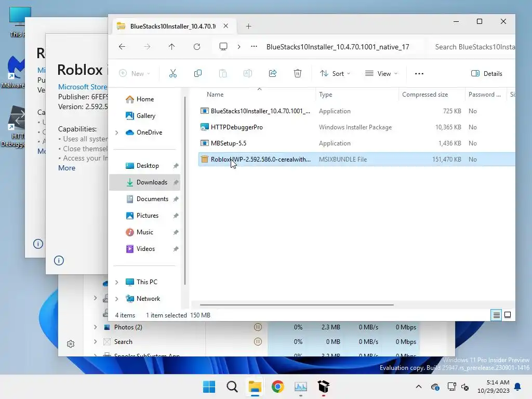Expand Photos (2) row in Task Manager
The width and height of the screenshot is (532, 399).
pos(96,327)
